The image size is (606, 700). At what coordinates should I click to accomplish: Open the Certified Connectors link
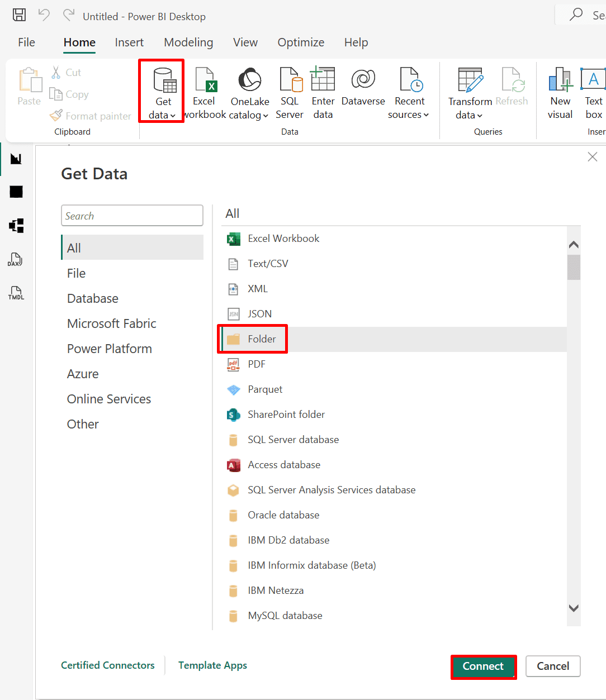pos(108,665)
